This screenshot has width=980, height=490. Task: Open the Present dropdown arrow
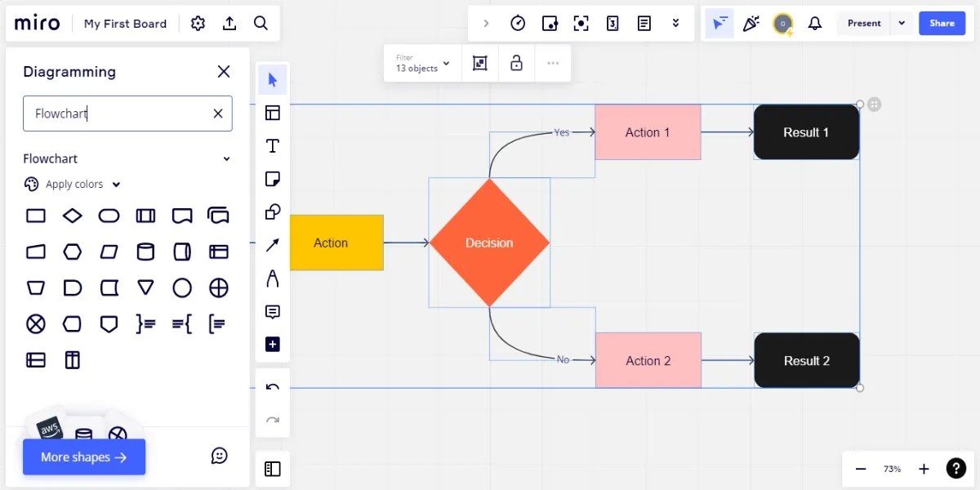tap(902, 23)
